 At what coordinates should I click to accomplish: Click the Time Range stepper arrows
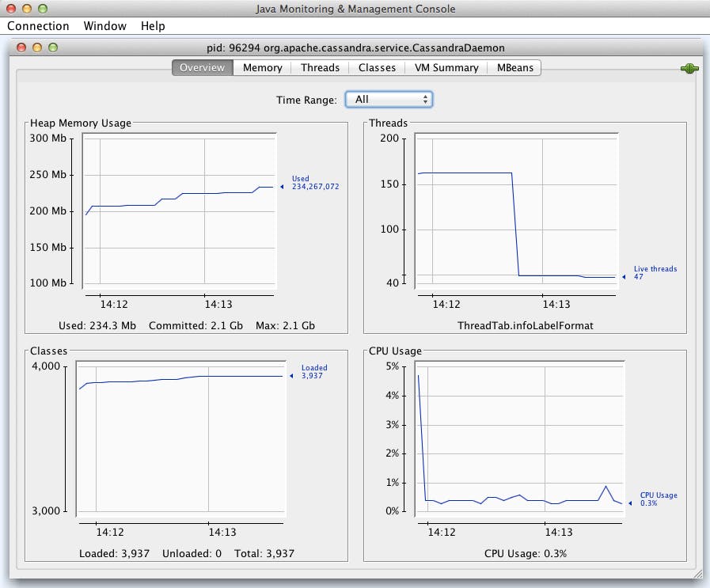click(426, 100)
